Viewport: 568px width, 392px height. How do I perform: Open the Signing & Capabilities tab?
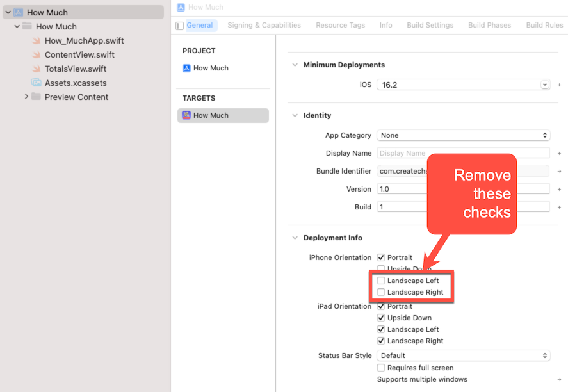(264, 26)
